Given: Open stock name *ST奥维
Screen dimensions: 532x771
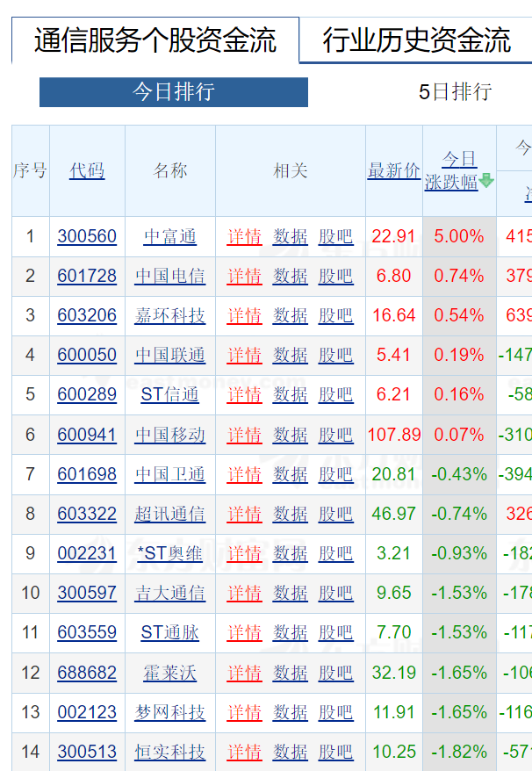Looking at the screenshot, I should (x=170, y=553).
